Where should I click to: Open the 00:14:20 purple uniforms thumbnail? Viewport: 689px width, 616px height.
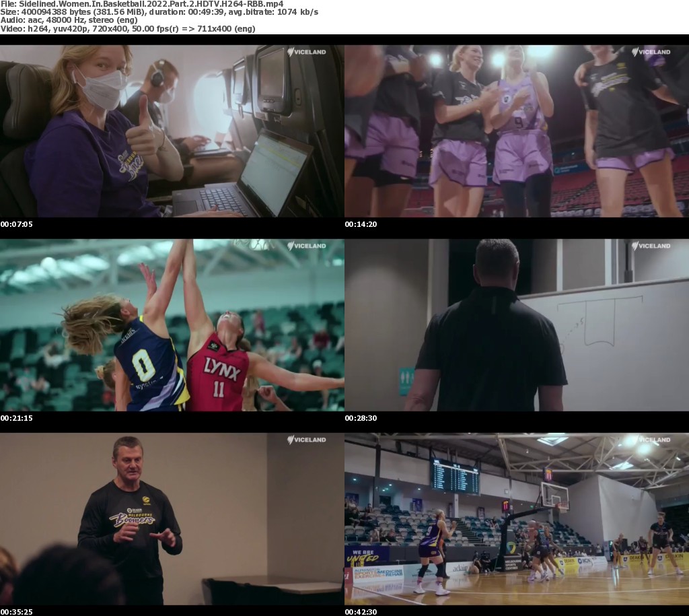pyautogui.click(x=516, y=131)
